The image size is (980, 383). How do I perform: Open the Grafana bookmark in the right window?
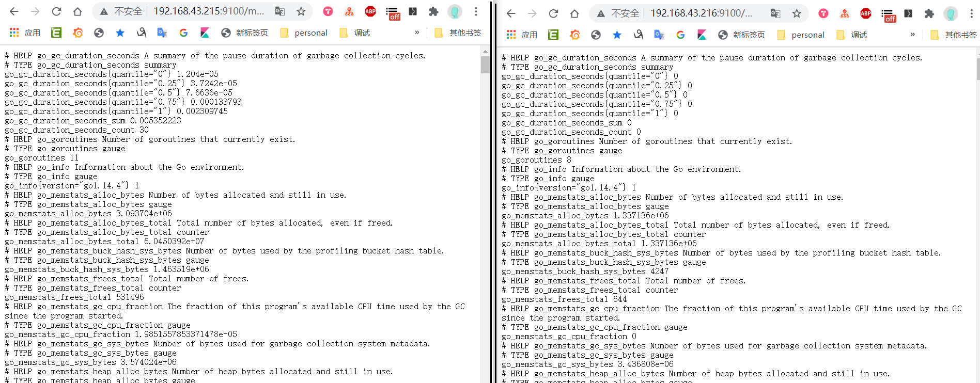pyautogui.click(x=575, y=35)
